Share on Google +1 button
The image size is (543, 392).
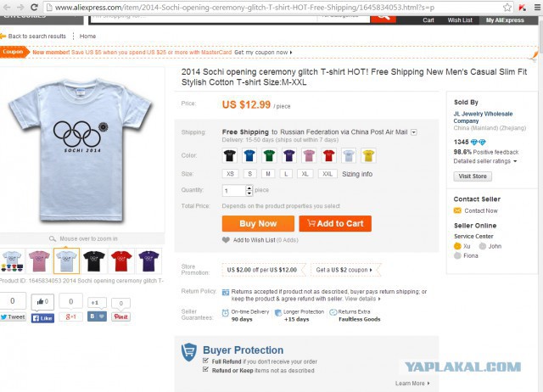70,316
